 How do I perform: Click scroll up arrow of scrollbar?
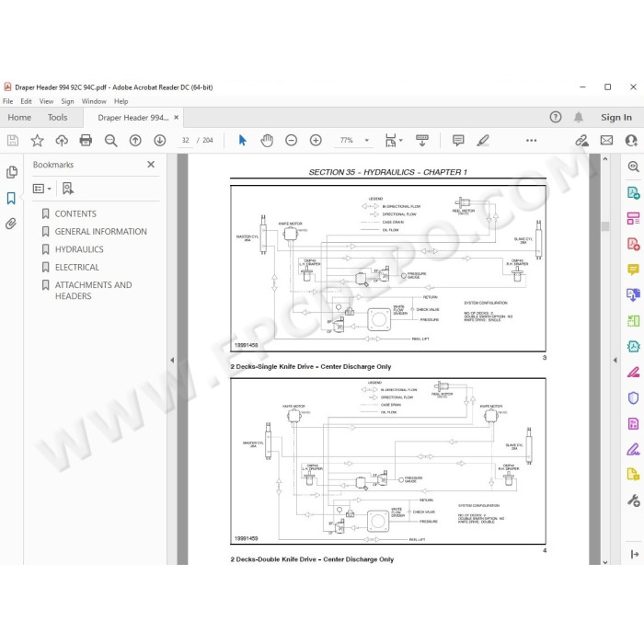(x=605, y=159)
